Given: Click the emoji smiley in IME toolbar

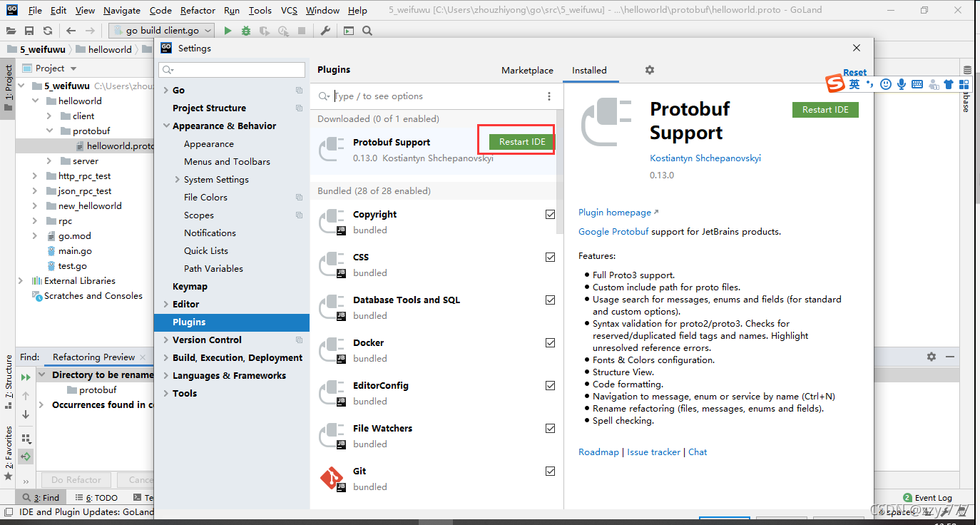Looking at the screenshot, I should click(x=886, y=84).
